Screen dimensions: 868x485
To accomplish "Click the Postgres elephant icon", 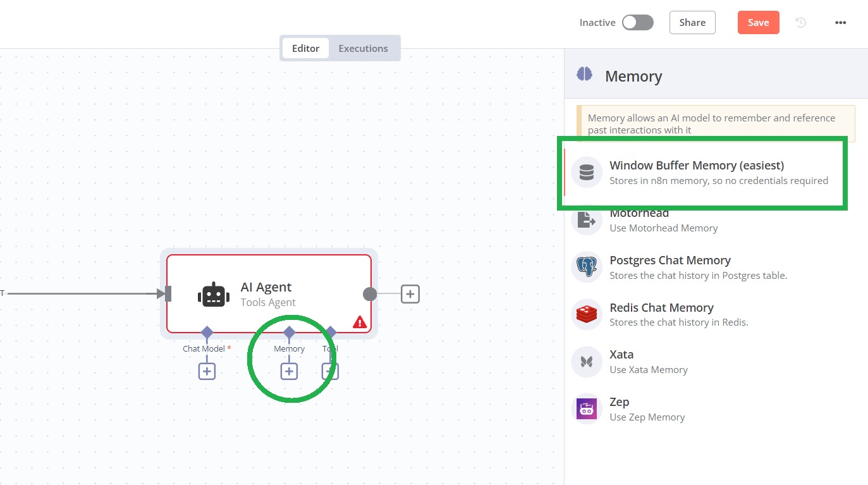I will pyautogui.click(x=587, y=267).
